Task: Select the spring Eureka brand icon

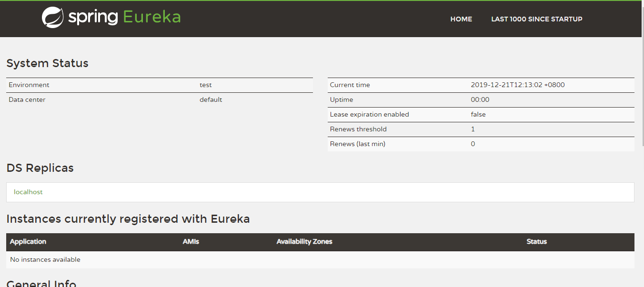Action: click(52, 17)
